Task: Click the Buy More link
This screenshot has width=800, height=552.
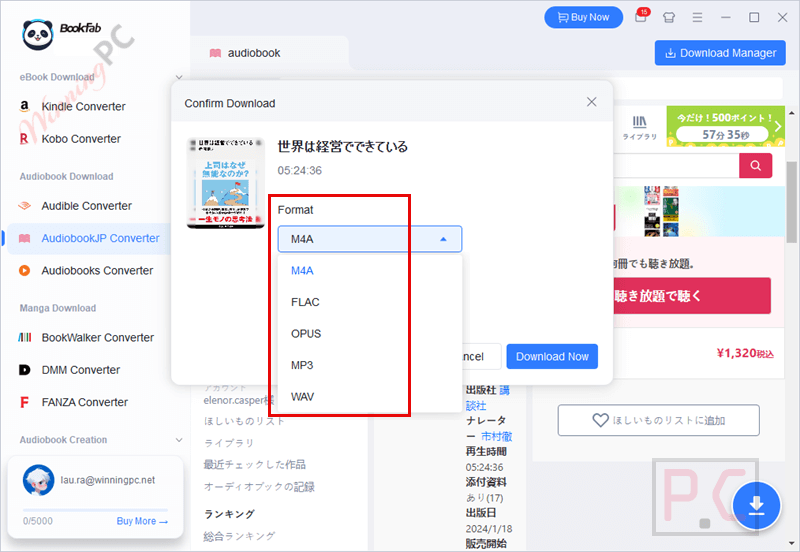Action: pos(142,521)
